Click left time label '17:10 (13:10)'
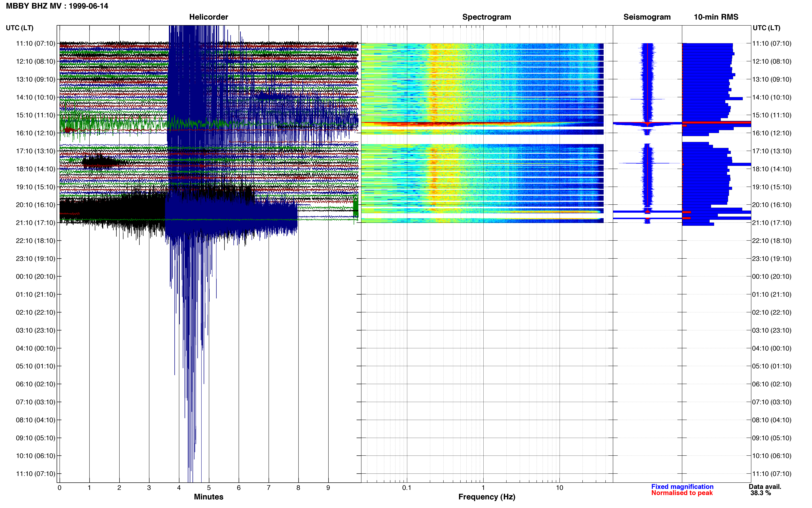 coord(36,151)
